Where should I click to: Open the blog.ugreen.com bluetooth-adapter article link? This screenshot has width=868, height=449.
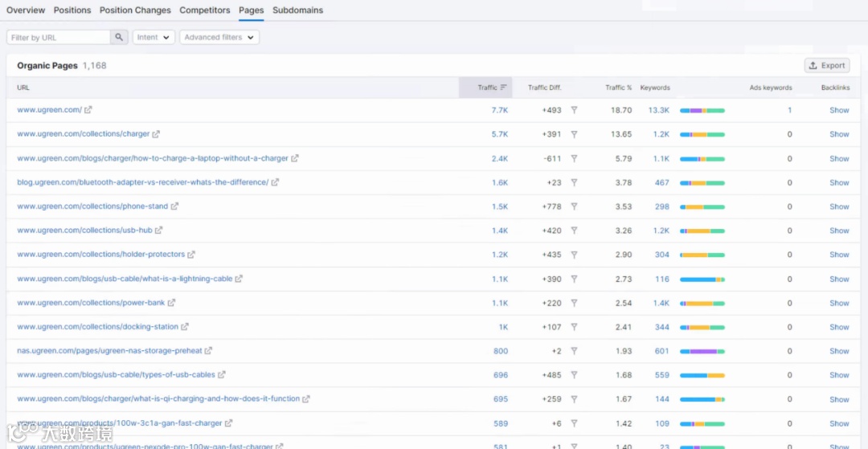(x=143, y=182)
